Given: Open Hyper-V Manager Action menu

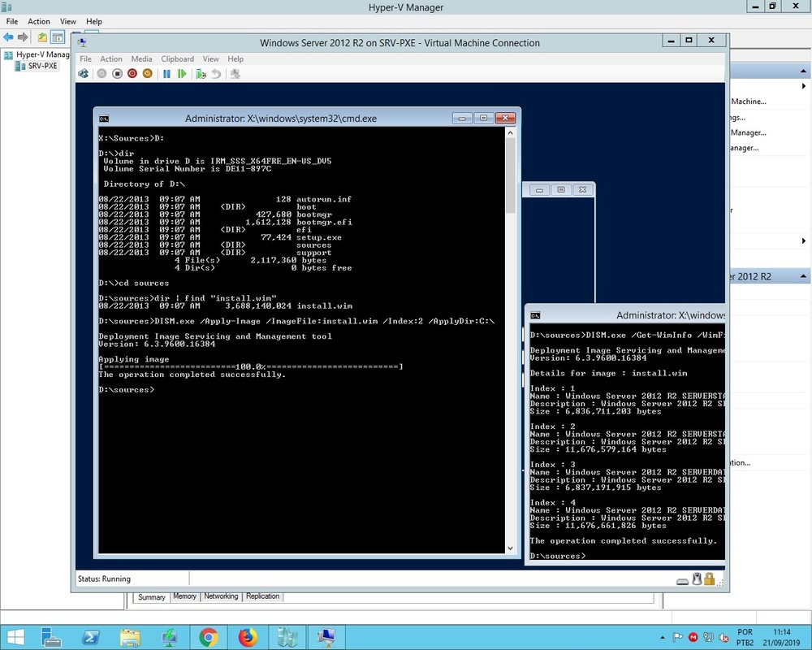Looking at the screenshot, I should [x=39, y=21].
